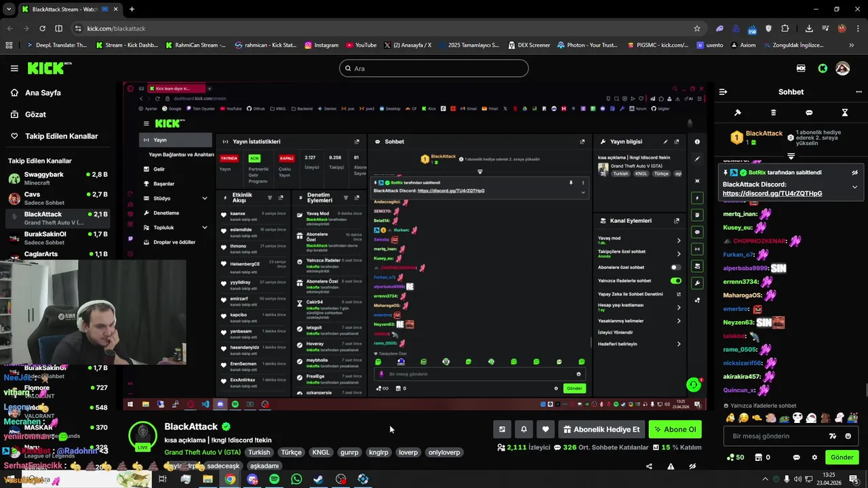The width and height of the screenshot is (868, 488).
Task: Go to Ana Sayfa in sidebar
Action: pyautogui.click(x=43, y=93)
